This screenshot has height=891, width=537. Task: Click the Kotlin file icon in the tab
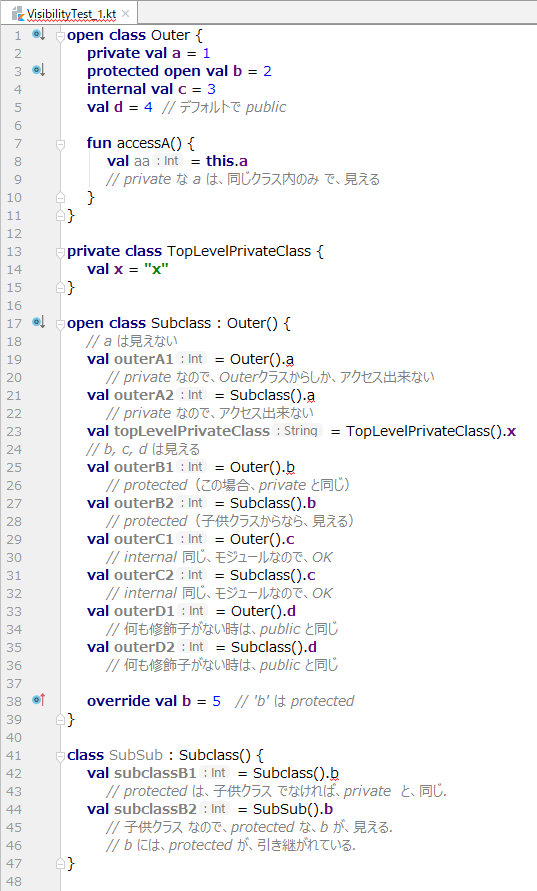[x=18, y=13]
